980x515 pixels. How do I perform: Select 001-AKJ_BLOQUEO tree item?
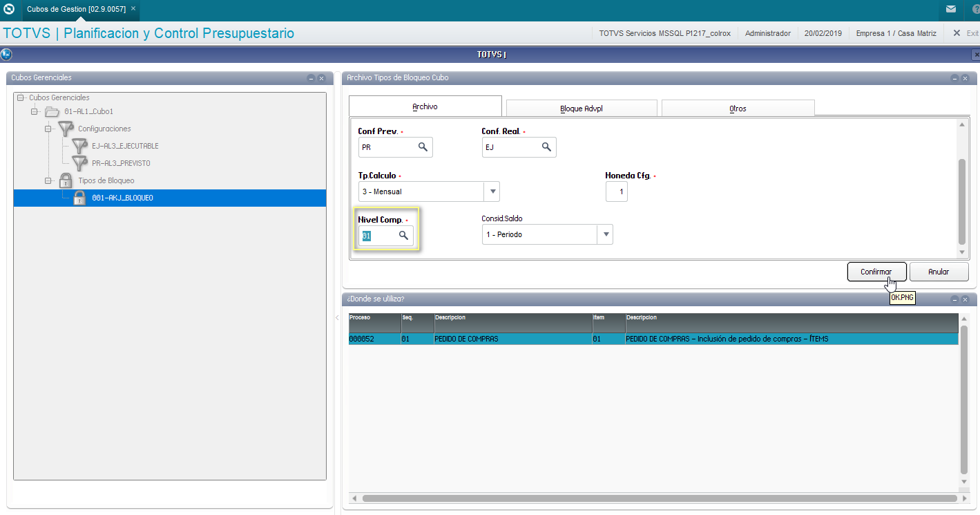(122, 198)
